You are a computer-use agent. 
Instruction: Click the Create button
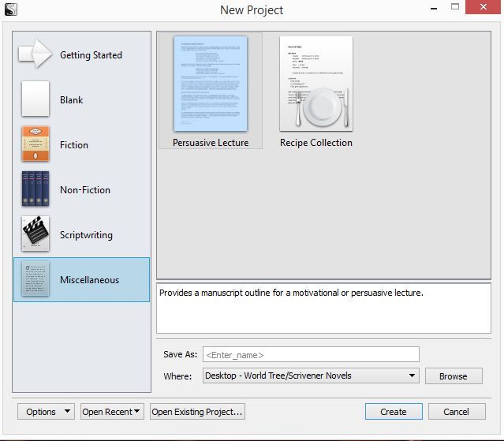(394, 412)
